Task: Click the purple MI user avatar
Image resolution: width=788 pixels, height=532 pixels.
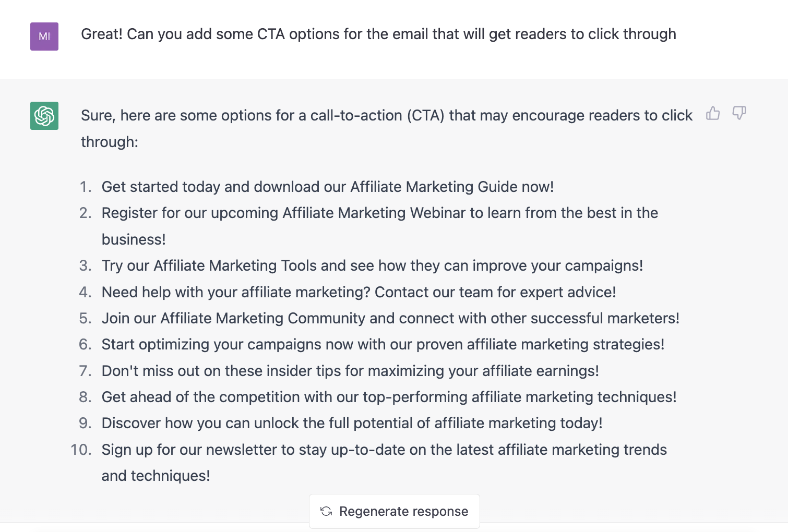Action: coord(44,37)
